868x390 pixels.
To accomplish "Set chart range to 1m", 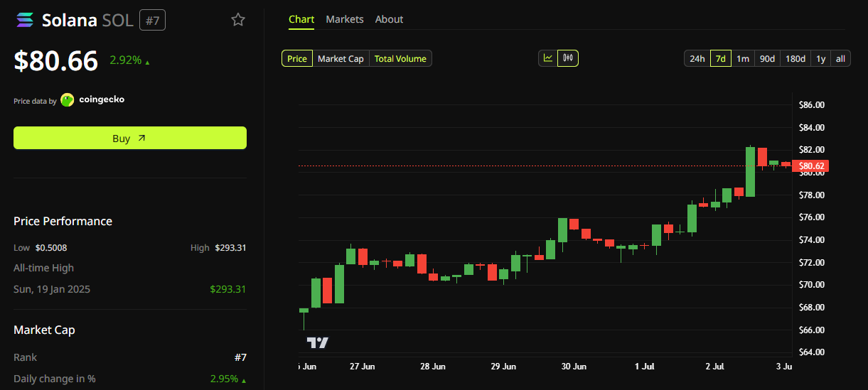I will tap(742, 58).
